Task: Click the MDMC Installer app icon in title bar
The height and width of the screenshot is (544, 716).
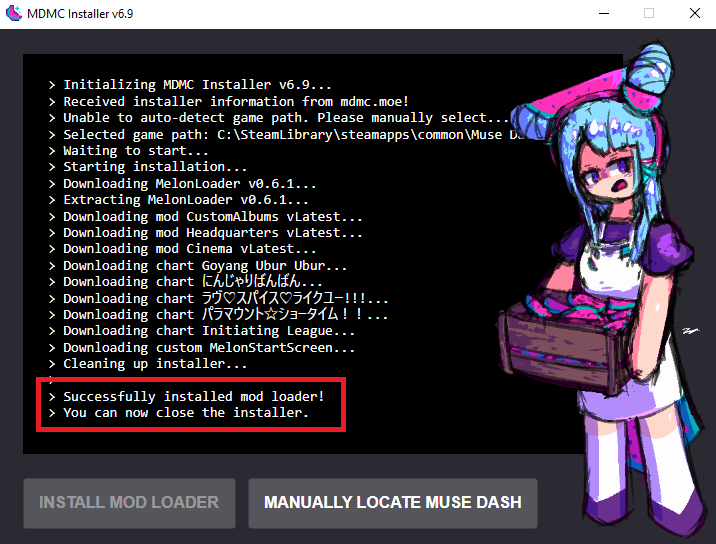Action: pyautogui.click(x=14, y=13)
